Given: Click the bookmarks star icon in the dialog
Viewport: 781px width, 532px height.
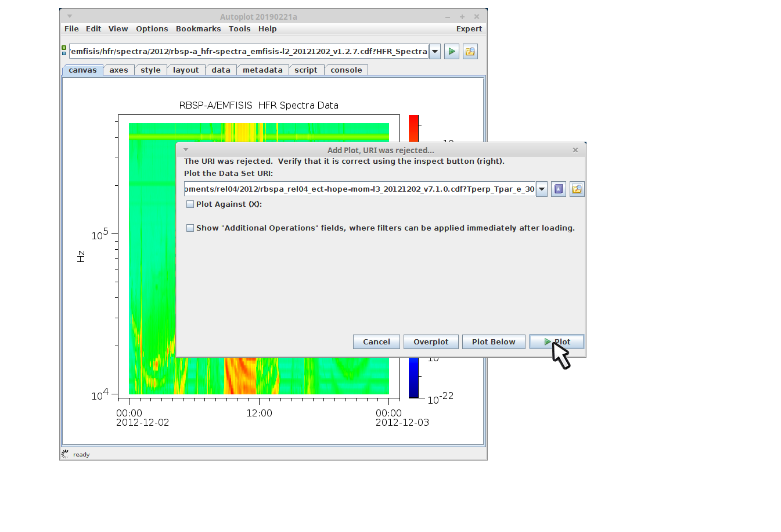Looking at the screenshot, I should point(558,189).
